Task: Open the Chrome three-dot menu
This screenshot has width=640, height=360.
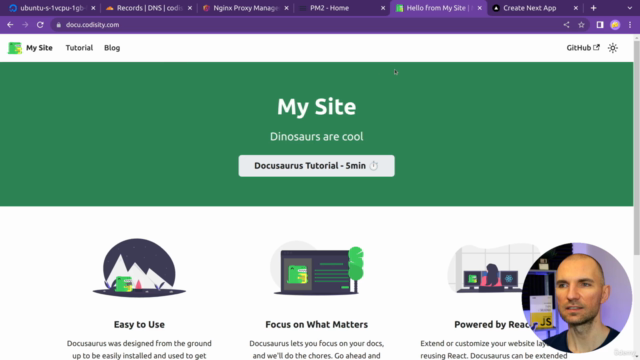Action: coord(630,25)
